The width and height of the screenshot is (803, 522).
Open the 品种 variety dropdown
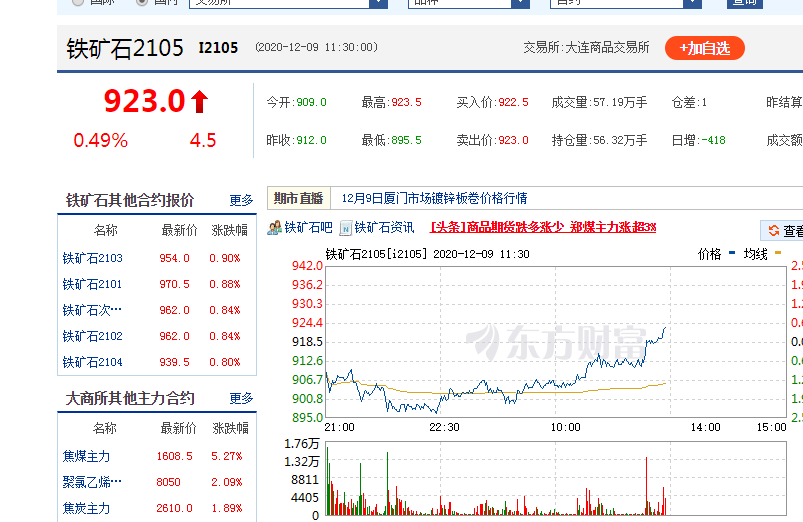click(x=469, y=3)
